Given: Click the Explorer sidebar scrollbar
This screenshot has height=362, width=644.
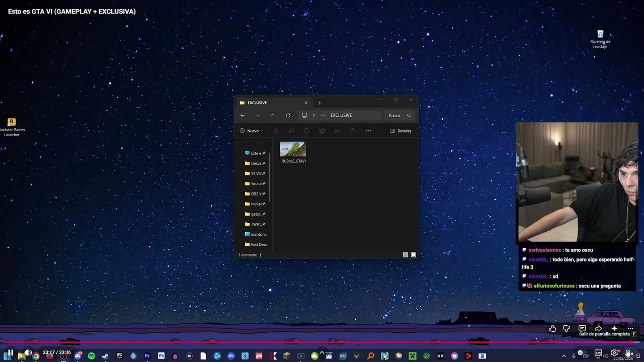Looking at the screenshot, I should pyautogui.click(x=270, y=177).
